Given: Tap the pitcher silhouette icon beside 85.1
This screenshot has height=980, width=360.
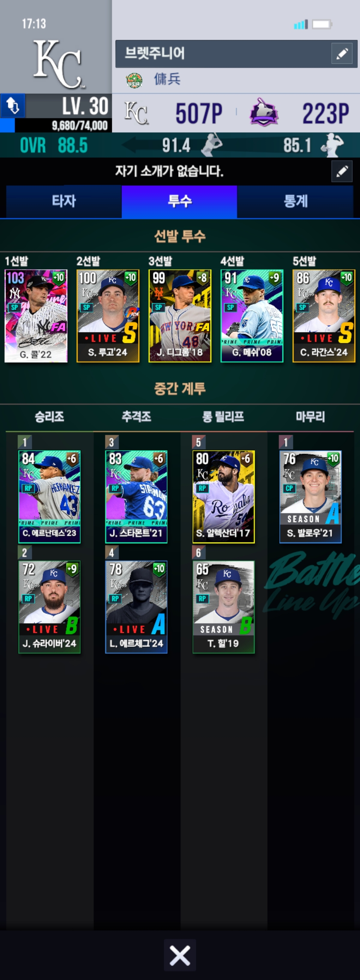Looking at the screenshot, I should 332,145.
